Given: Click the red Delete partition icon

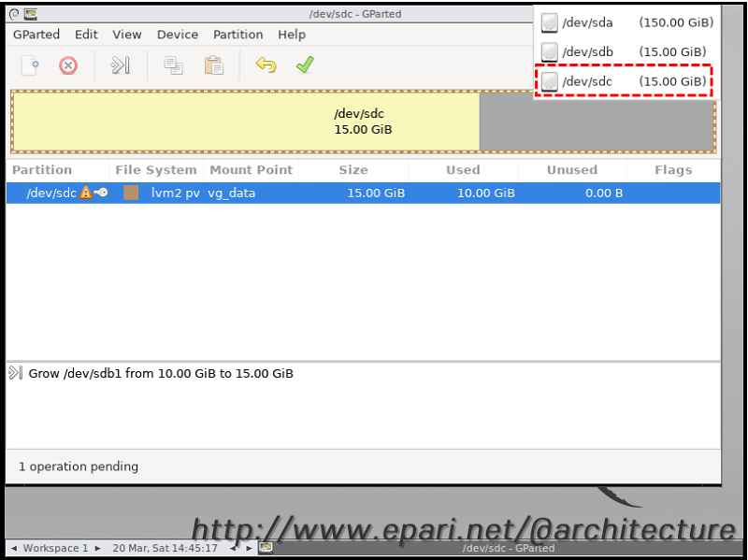Looking at the screenshot, I should coord(68,65).
